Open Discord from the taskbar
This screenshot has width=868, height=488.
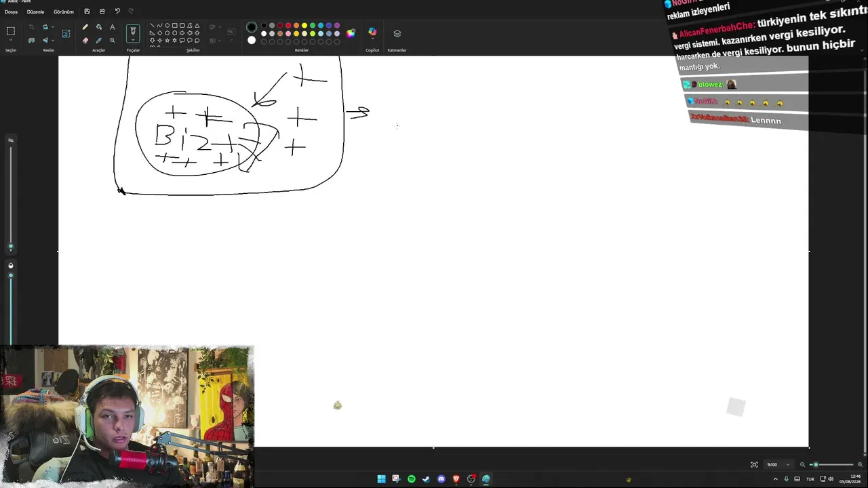click(441, 479)
